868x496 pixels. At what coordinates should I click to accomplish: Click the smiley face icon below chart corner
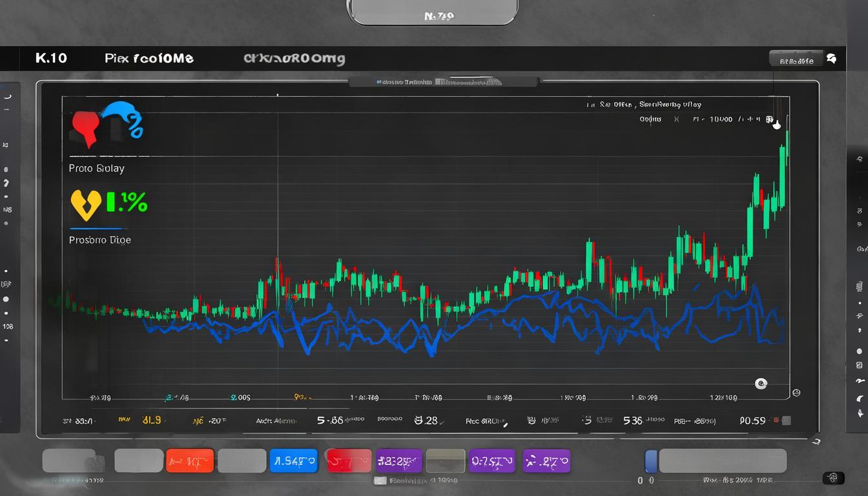coord(796,392)
